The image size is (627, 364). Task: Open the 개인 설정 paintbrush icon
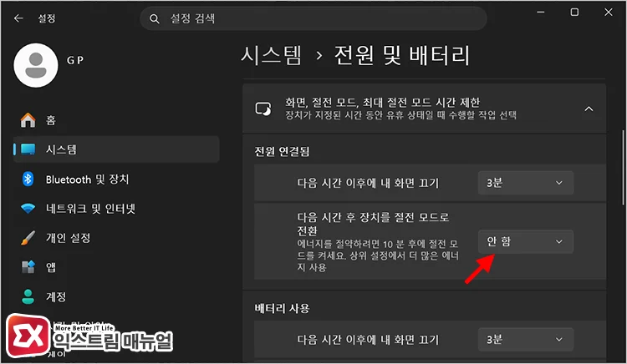(28, 238)
